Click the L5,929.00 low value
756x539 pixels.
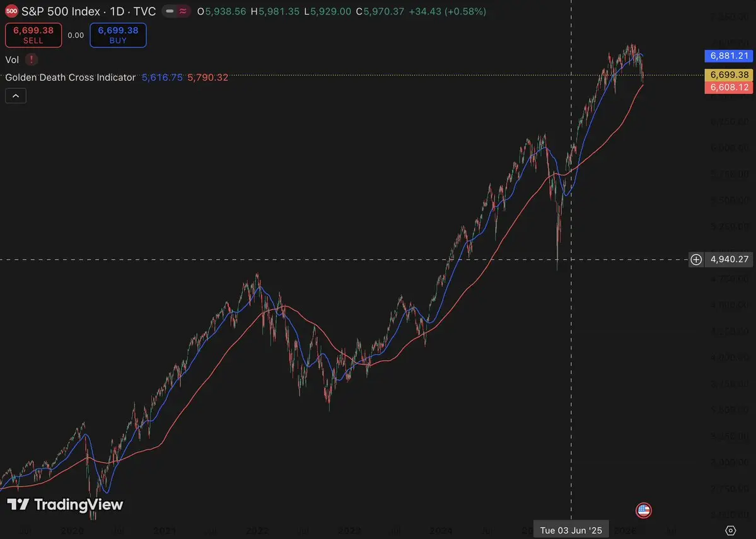(x=328, y=11)
